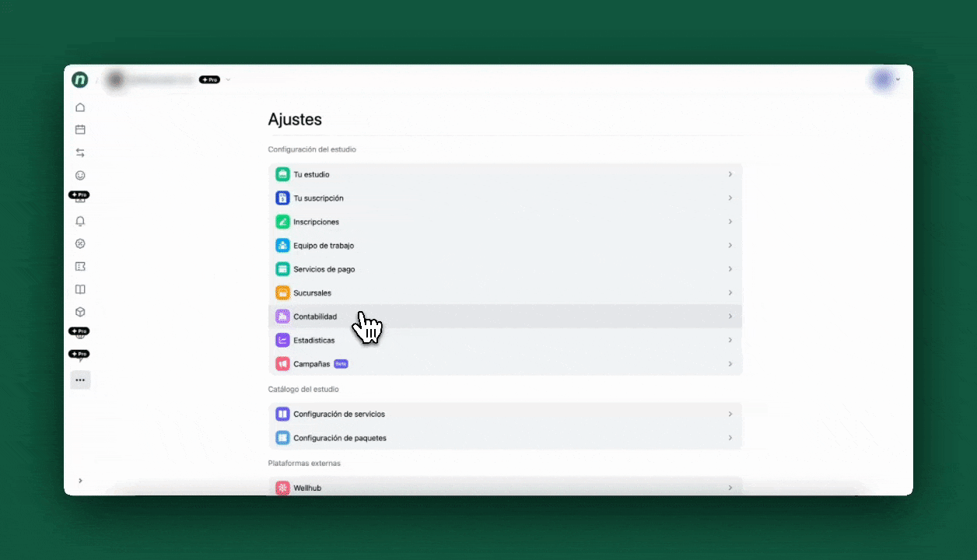Viewport: 977px width, 560px height.
Task: Expand the sidebar with the bottom chevron
Action: click(80, 481)
